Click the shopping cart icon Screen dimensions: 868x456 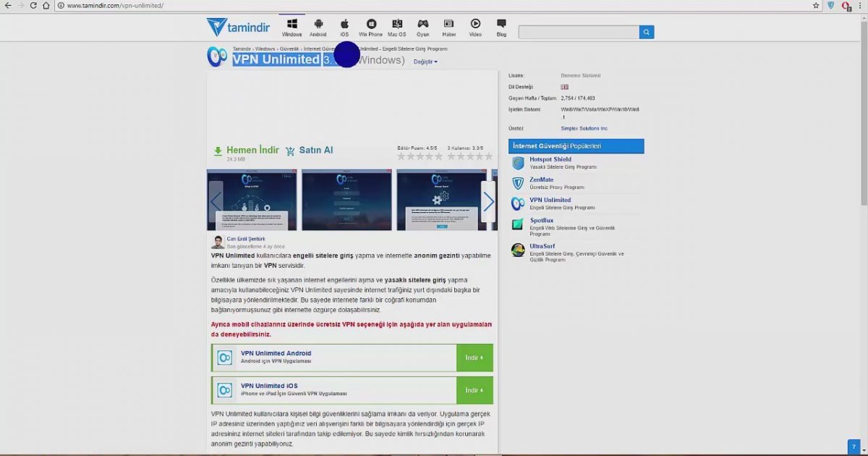pyautogui.click(x=290, y=151)
